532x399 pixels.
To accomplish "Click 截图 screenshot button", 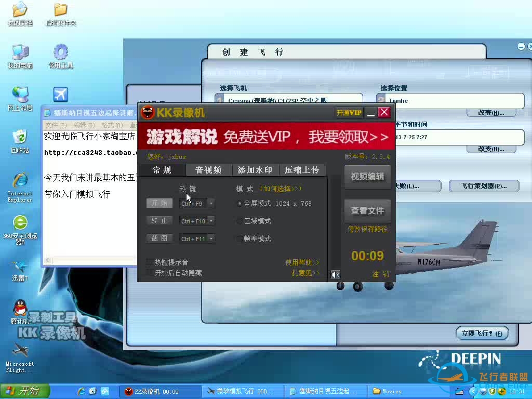I will pyautogui.click(x=159, y=238).
